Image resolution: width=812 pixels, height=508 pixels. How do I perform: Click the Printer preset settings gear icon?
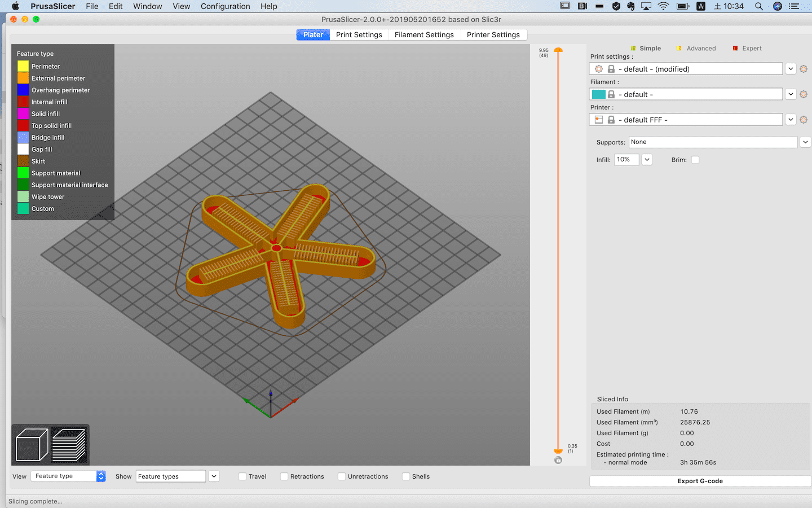pos(804,120)
